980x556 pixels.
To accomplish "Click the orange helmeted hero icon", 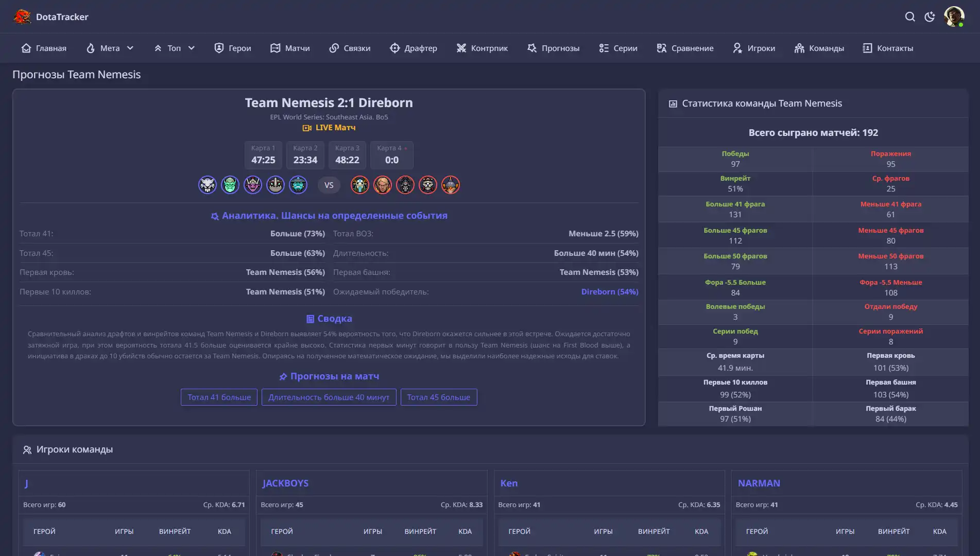I will [x=451, y=185].
